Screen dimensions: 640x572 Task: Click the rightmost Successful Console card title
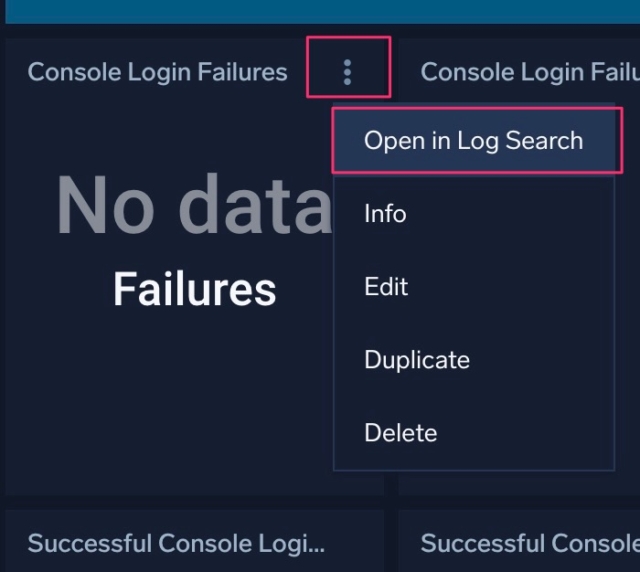pos(530,543)
